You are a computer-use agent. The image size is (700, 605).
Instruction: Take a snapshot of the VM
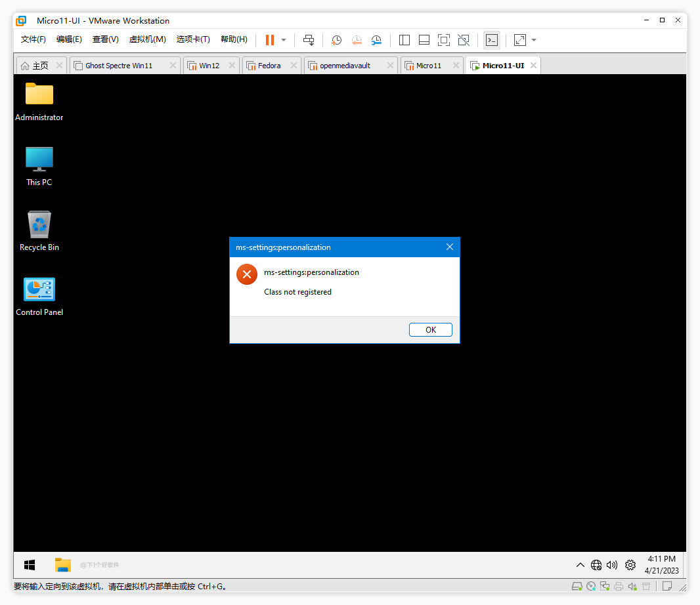pos(337,40)
